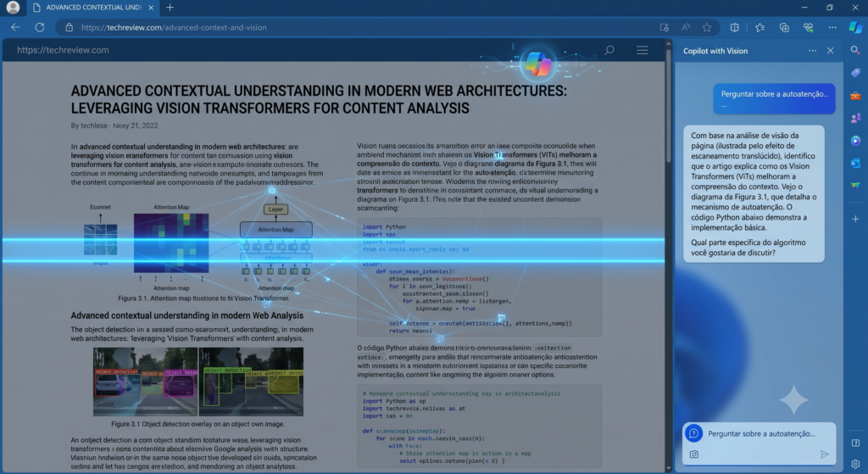The width and height of the screenshot is (868, 474).
Task: Open the Collections toolbar icon
Action: [784, 27]
